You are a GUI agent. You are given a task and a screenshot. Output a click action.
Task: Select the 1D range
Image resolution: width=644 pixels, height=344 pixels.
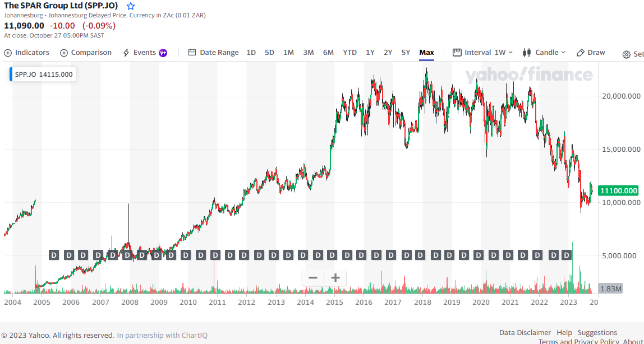tap(251, 53)
